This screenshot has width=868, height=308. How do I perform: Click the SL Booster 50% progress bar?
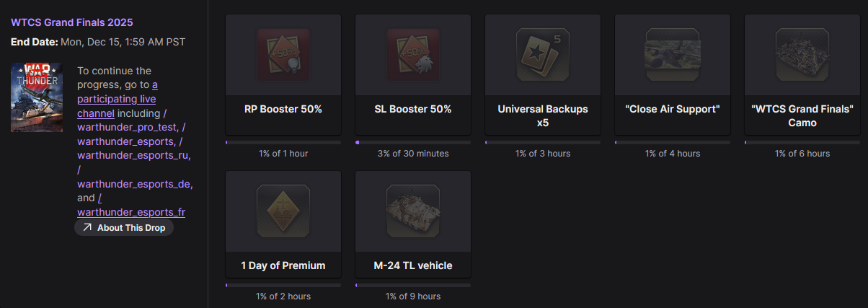[x=413, y=142]
